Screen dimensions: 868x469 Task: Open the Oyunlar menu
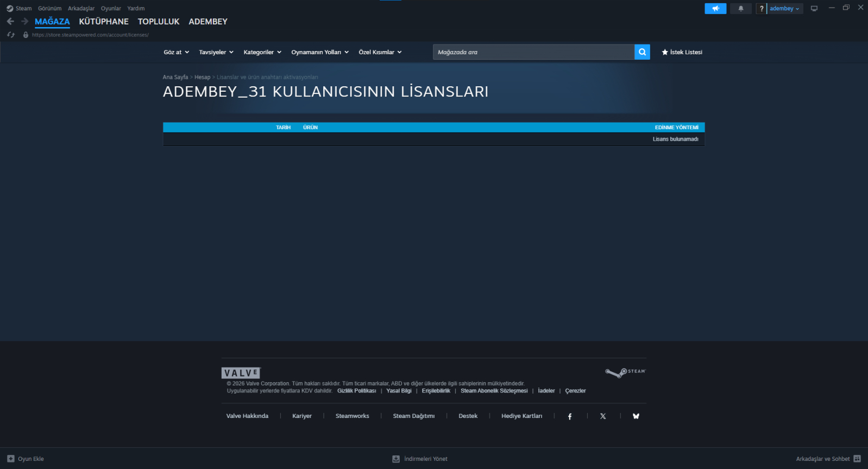111,8
